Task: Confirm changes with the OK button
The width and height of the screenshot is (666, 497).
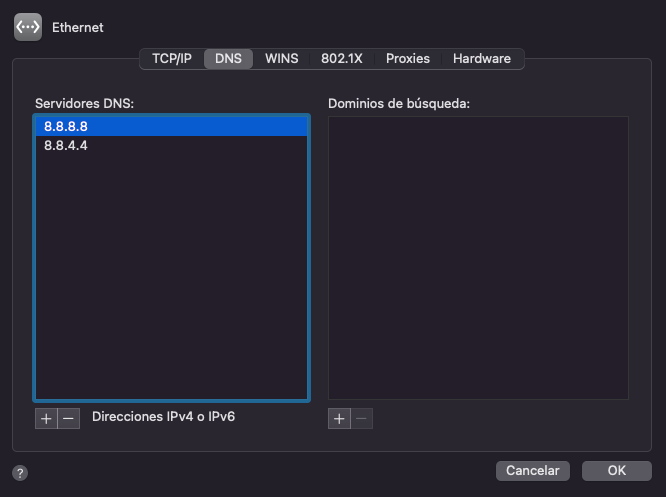Action: (616, 470)
